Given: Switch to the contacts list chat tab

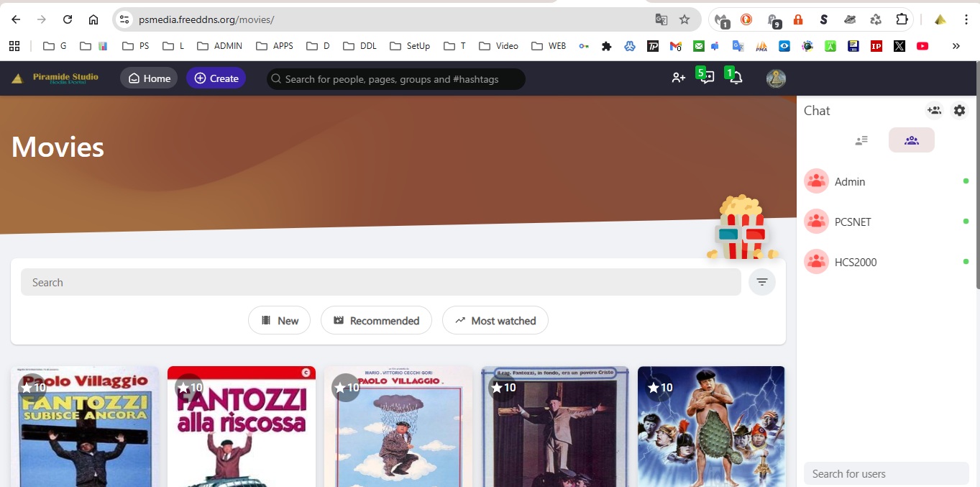Looking at the screenshot, I should click(861, 140).
